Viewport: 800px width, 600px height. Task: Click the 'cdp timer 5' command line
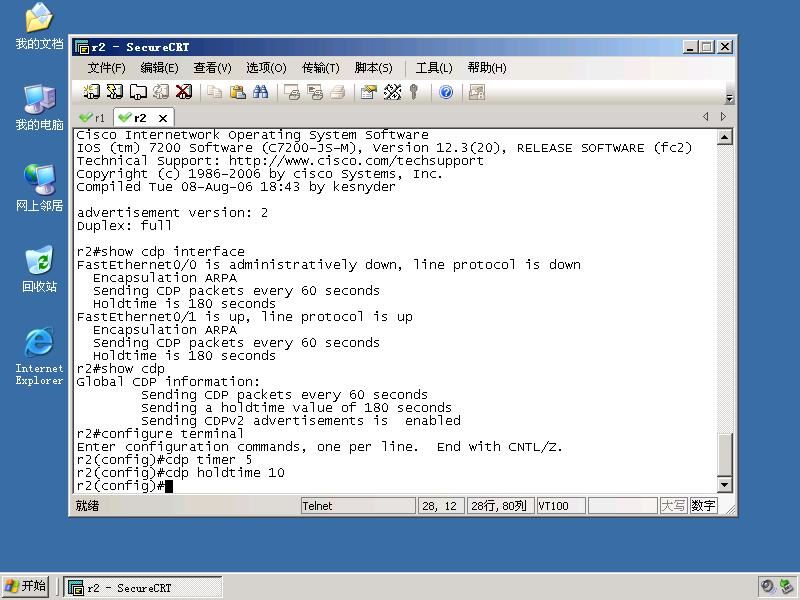click(164, 460)
